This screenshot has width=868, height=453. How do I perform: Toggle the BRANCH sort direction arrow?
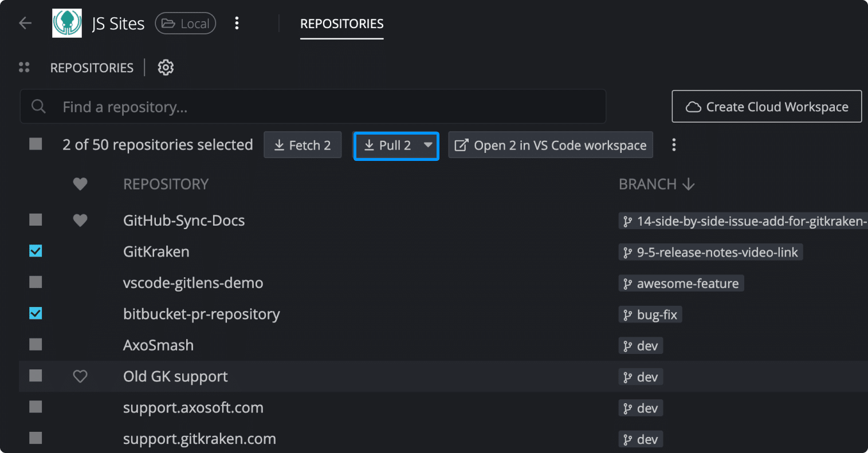click(690, 184)
